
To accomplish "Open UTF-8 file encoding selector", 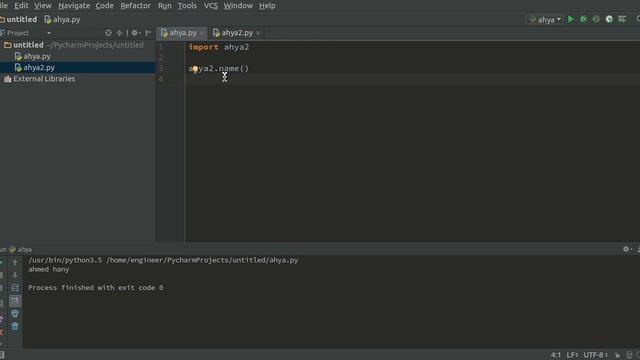I will [x=596, y=355].
